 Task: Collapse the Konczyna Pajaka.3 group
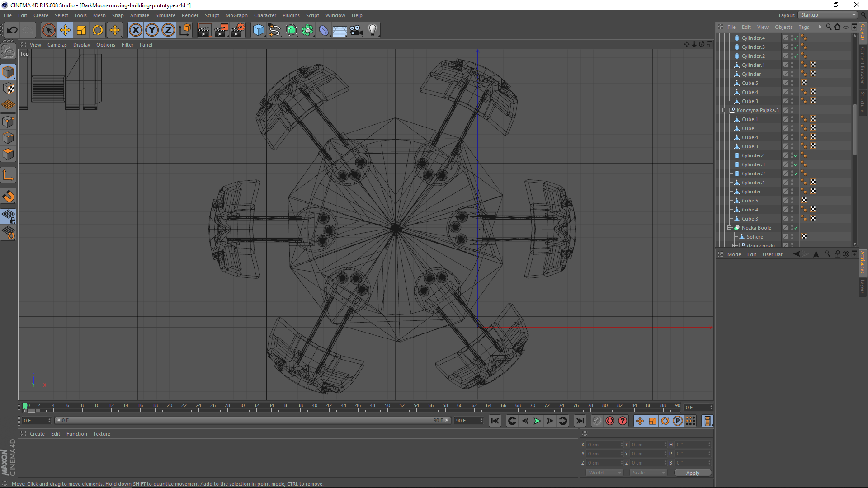click(x=724, y=110)
